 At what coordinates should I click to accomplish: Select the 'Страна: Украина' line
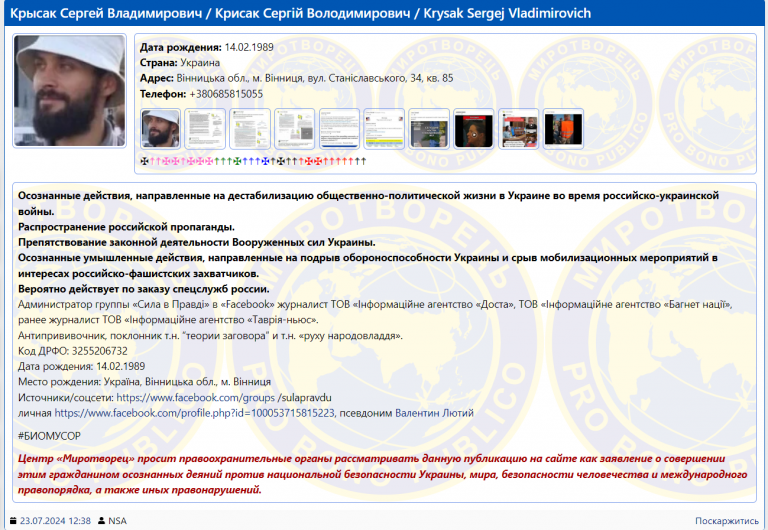click(180, 63)
